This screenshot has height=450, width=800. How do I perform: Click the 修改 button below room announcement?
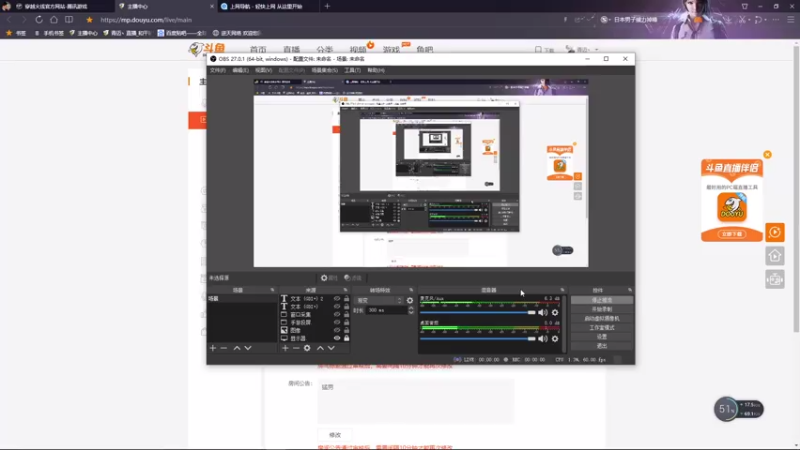(x=335, y=435)
